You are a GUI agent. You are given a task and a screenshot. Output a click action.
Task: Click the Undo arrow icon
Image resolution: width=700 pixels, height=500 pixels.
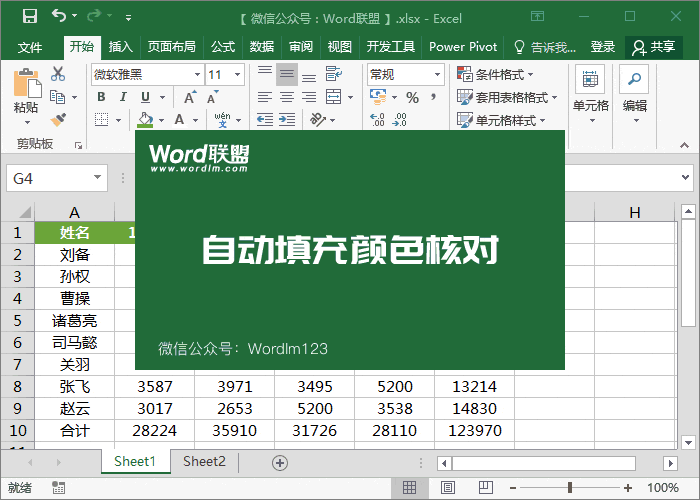pyautogui.click(x=59, y=16)
